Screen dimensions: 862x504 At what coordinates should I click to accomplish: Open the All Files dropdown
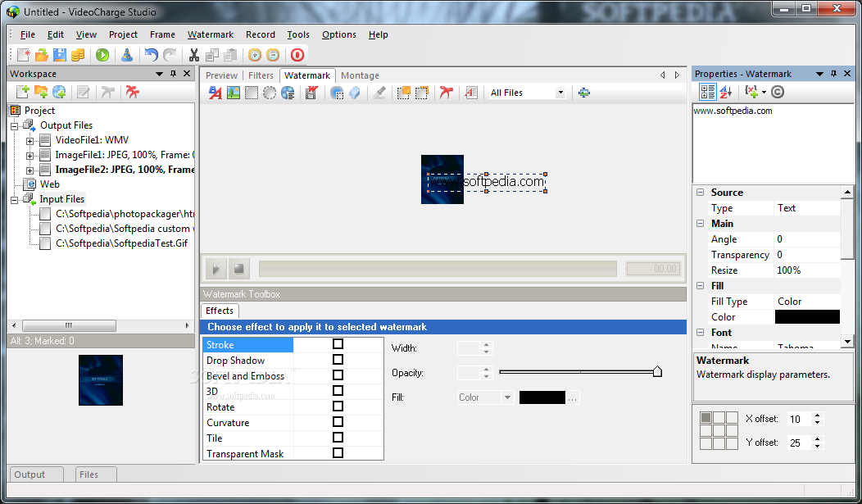(x=560, y=93)
